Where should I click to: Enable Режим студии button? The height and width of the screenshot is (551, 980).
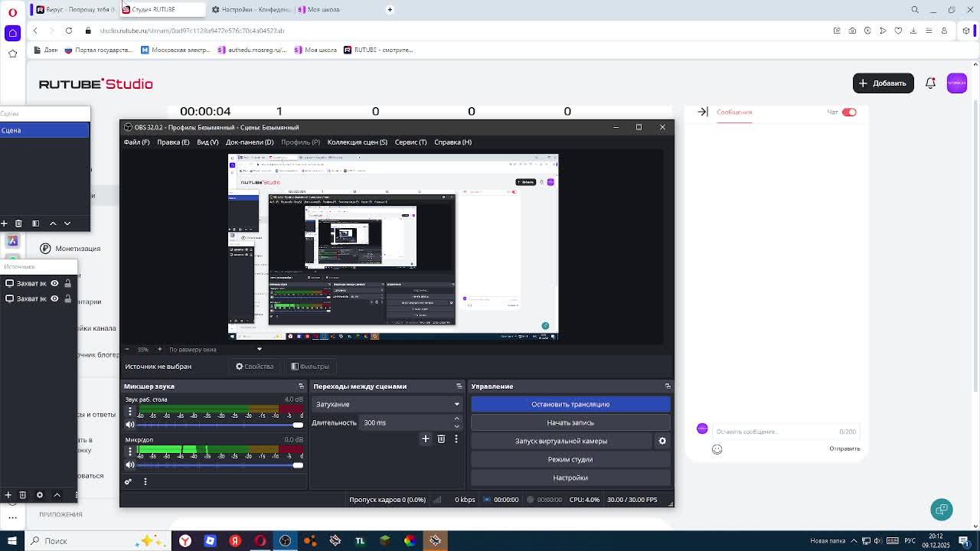pos(570,459)
